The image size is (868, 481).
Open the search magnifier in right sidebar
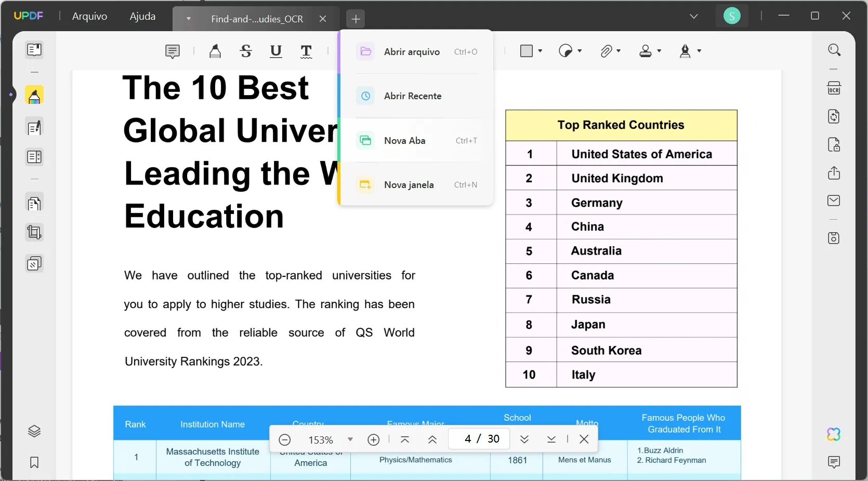pyautogui.click(x=834, y=50)
